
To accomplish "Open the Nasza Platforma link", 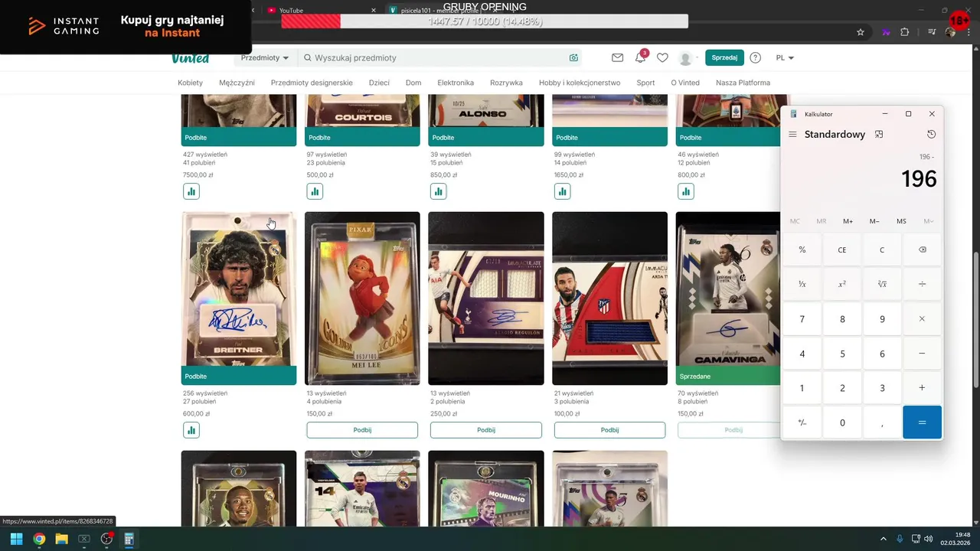I will (x=743, y=83).
